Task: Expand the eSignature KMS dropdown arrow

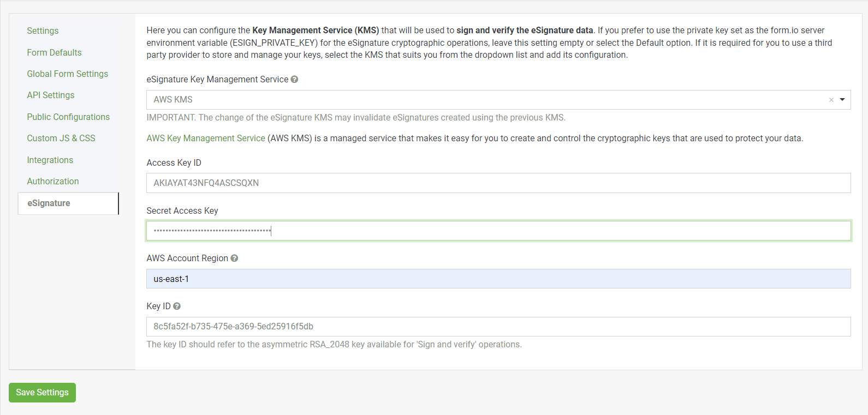Action: [842, 100]
